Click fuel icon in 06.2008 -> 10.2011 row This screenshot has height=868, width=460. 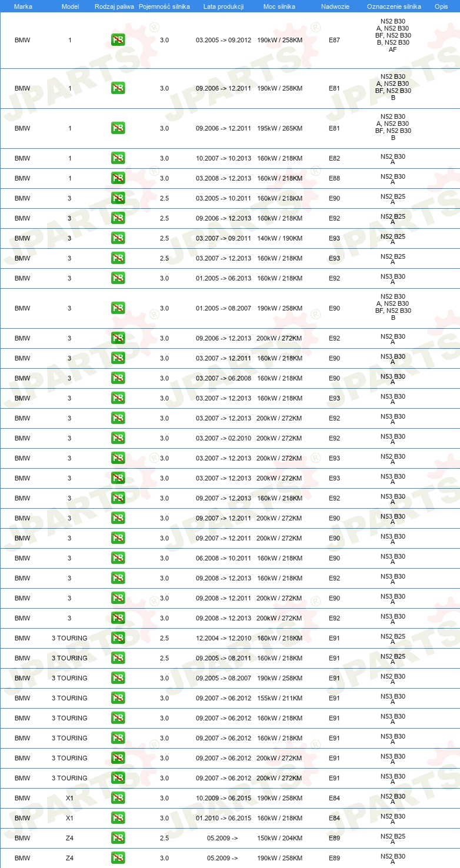[118, 558]
